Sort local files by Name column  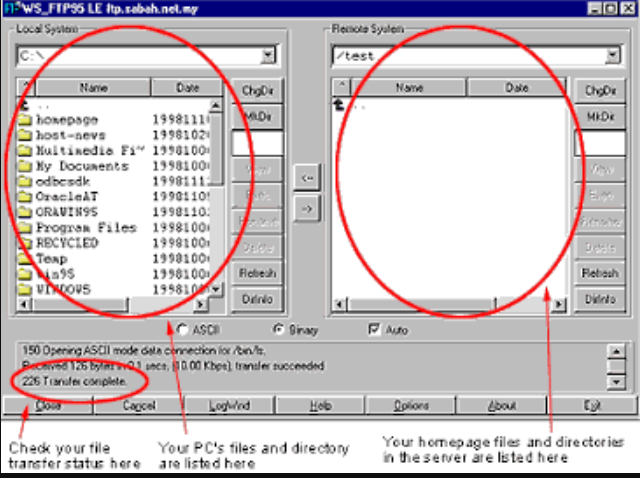(93, 88)
